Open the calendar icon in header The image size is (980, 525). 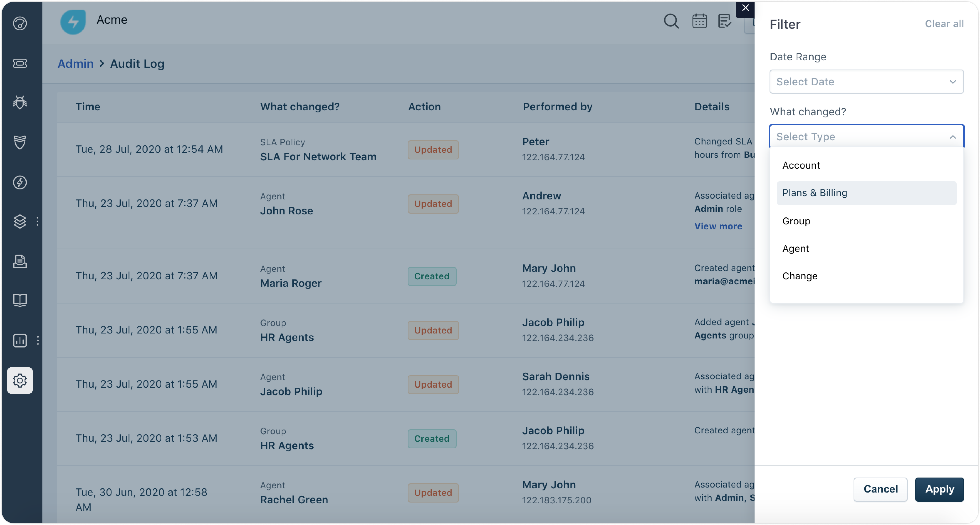699,21
